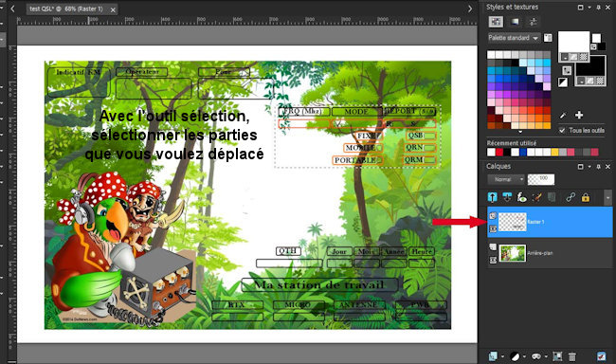
Task: Click the Raster 1 layer name
Action: pos(535,222)
